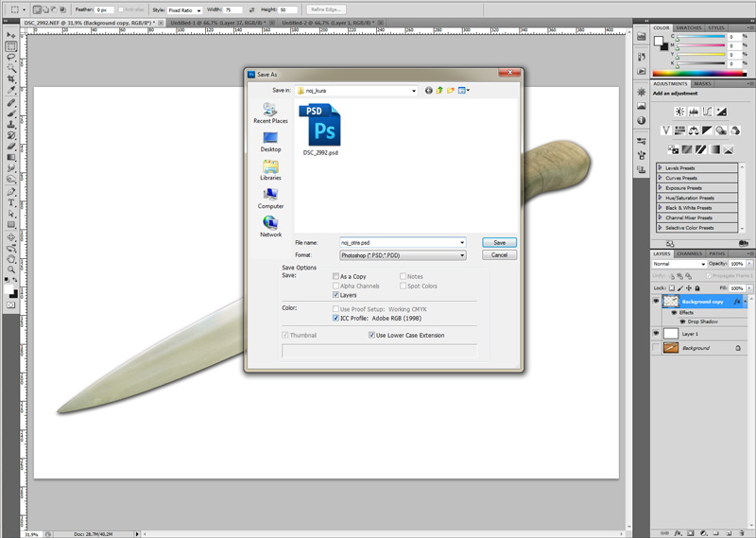
Task: Select the Zoom tool in toolbox
Action: point(11,269)
